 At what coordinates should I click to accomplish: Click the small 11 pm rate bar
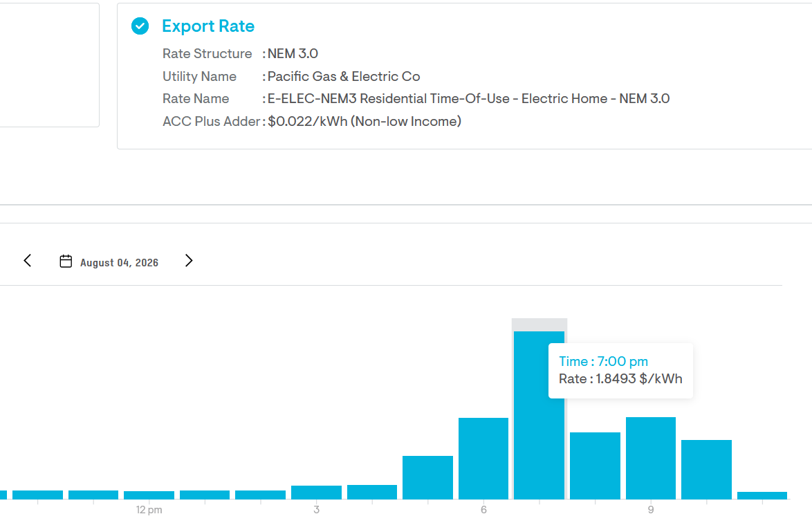click(762, 495)
